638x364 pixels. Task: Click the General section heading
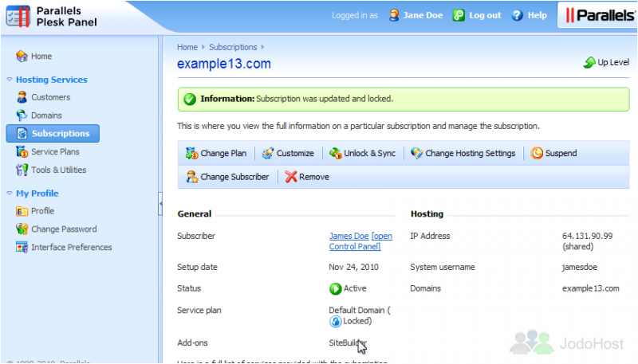point(195,214)
